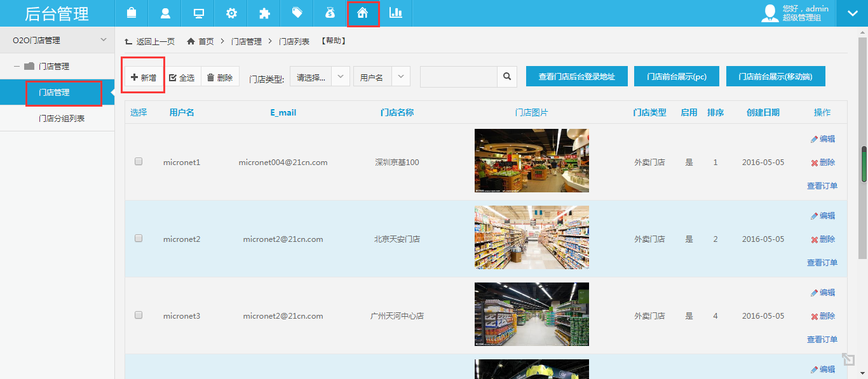Open 门店分组列表 in the sidebar
The image size is (868, 379).
coord(62,119)
